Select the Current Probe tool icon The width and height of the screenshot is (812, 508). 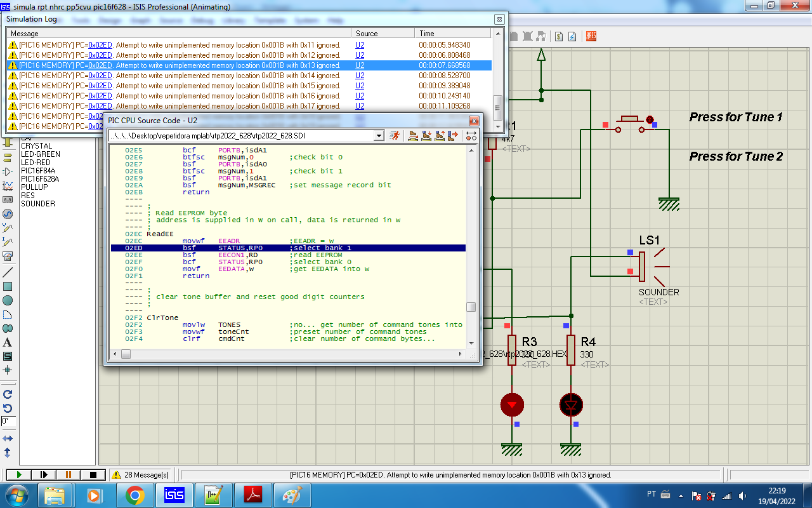tap(8, 242)
